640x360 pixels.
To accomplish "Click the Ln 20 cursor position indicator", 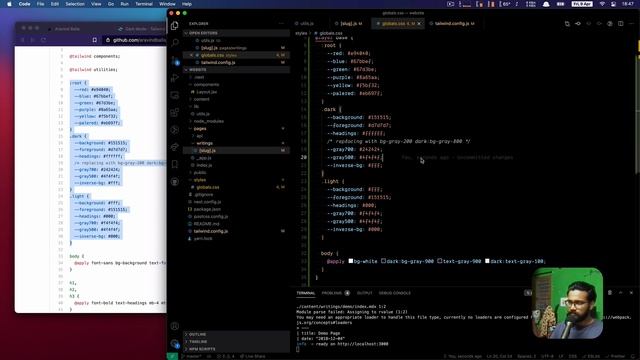I will pos(499,356).
